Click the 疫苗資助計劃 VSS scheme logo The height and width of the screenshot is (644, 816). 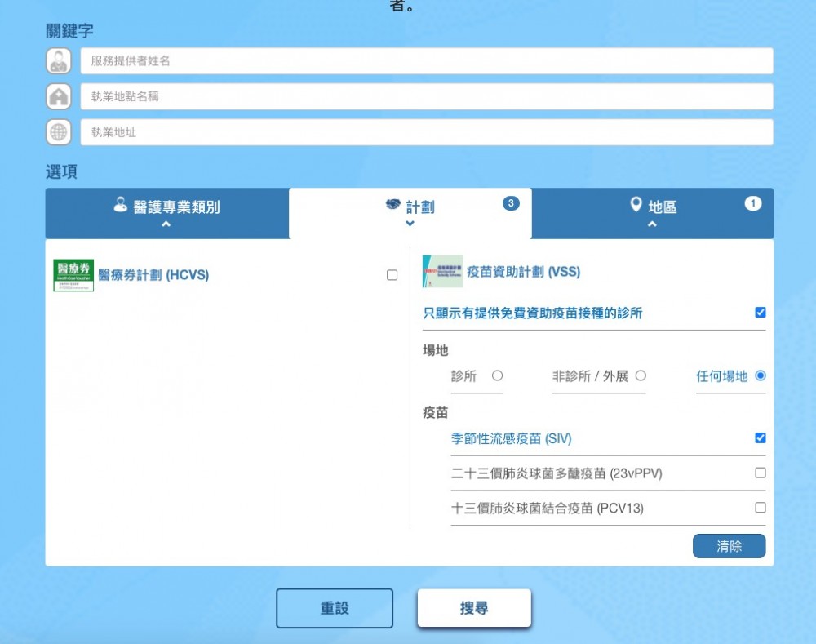pyautogui.click(x=442, y=272)
